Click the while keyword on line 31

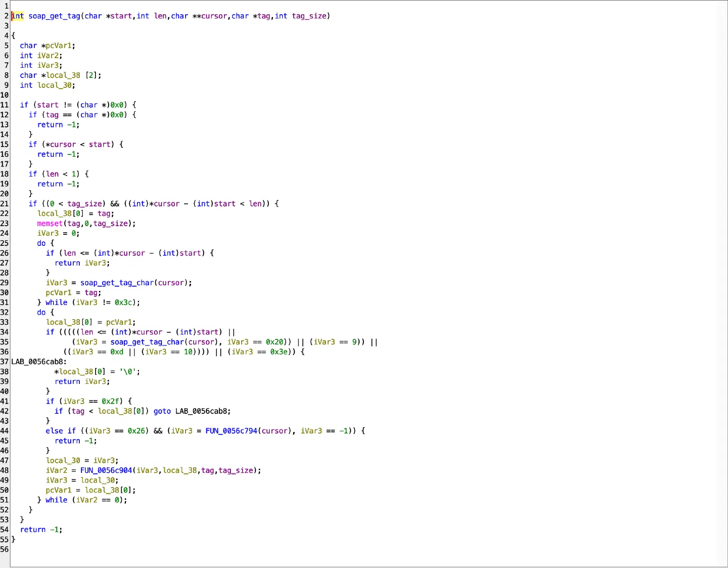point(57,302)
